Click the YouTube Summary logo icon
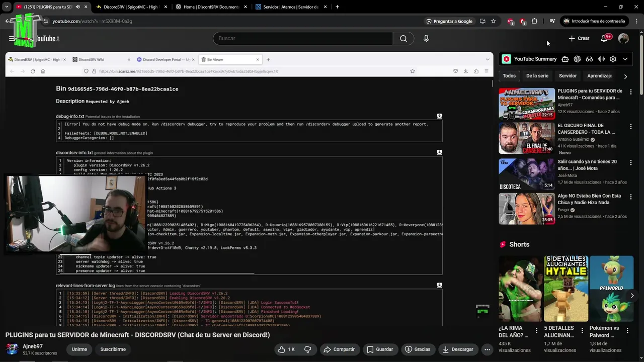The height and width of the screenshot is (362, 644). pos(507,59)
